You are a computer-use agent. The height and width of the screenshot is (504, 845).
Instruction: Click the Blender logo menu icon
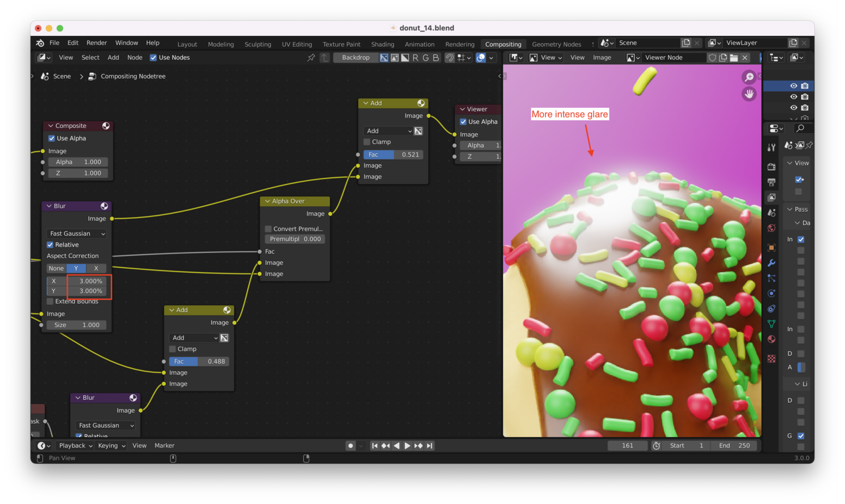coord(40,43)
